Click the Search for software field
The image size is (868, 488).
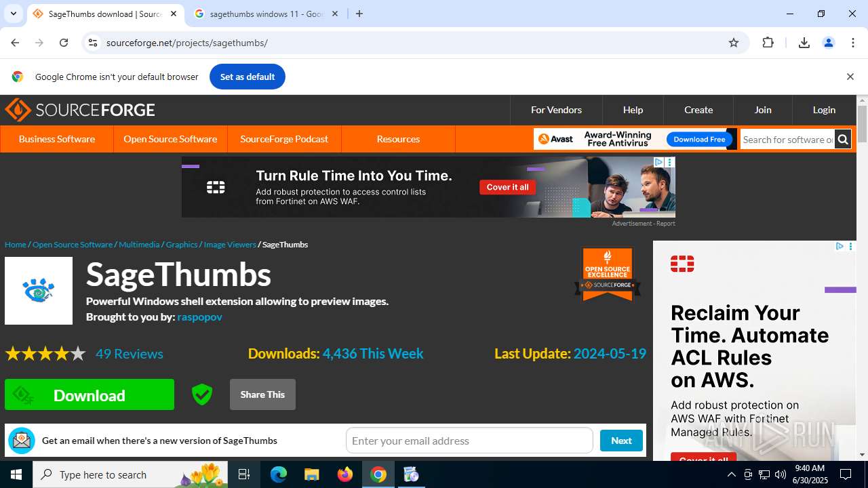[x=787, y=140]
